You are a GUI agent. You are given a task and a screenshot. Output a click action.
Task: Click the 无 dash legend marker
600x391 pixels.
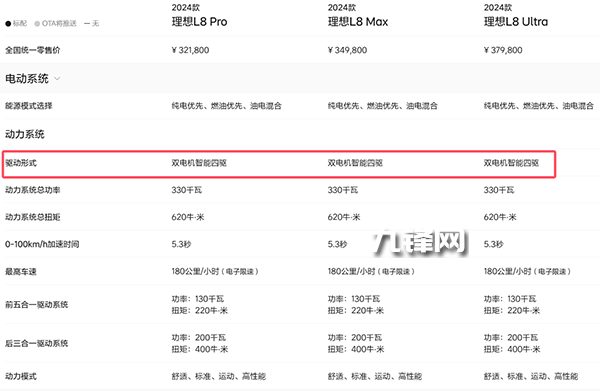[x=87, y=24]
